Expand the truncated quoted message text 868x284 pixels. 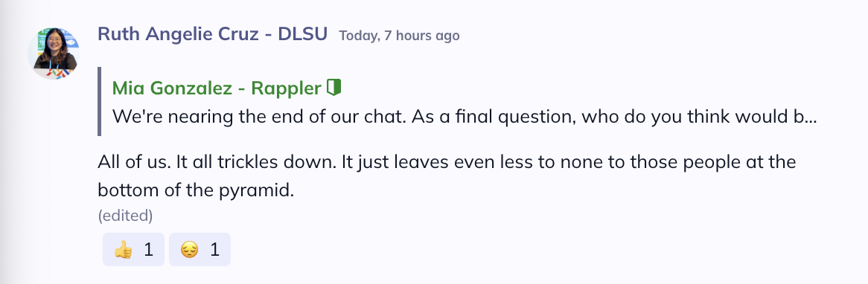point(465,117)
